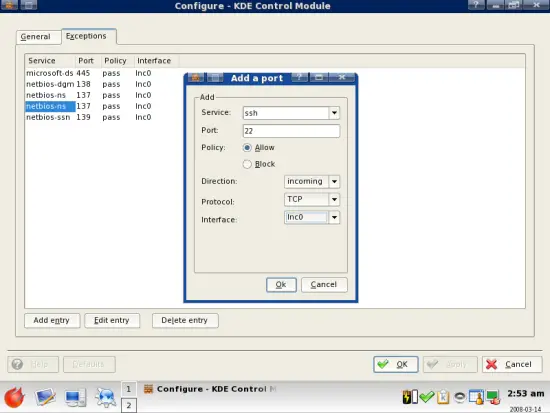Click the Port input field containing 22

(291, 131)
